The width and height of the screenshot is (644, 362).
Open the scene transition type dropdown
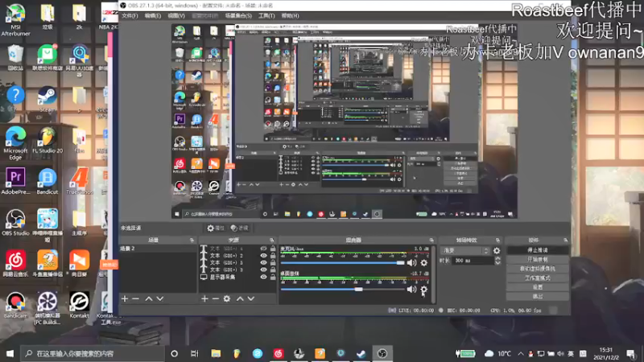pyautogui.click(x=465, y=250)
